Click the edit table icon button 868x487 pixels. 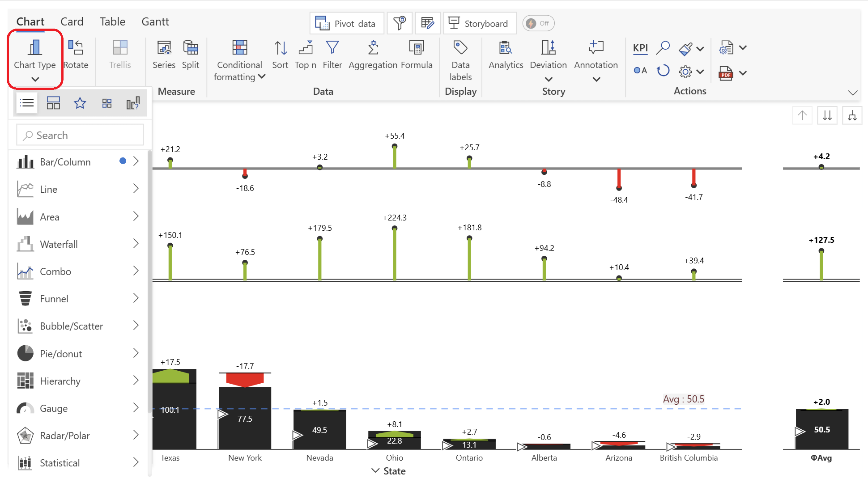pyautogui.click(x=428, y=23)
